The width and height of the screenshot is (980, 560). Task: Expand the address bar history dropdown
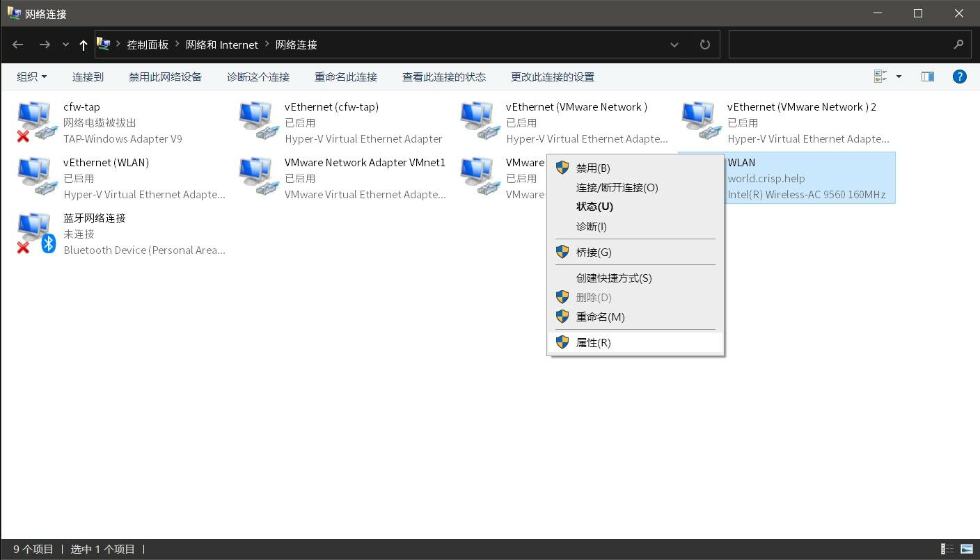coord(674,45)
